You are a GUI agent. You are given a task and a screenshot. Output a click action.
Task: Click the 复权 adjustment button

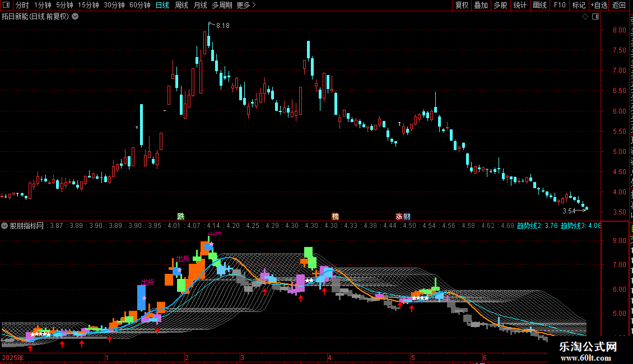point(462,5)
